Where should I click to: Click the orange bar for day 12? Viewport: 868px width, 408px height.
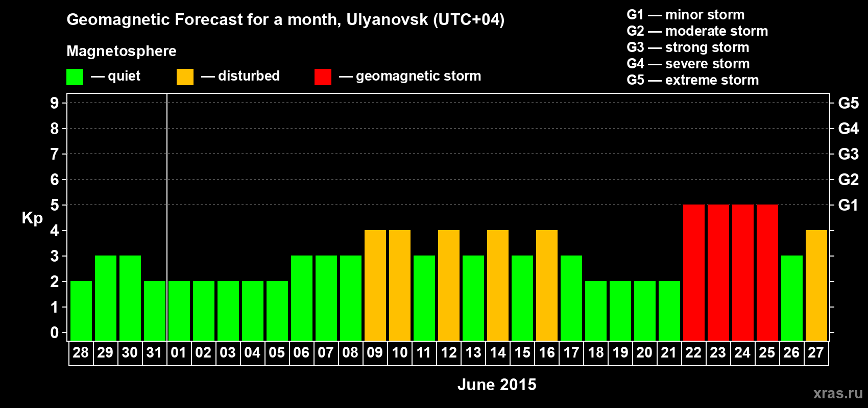point(449,285)
